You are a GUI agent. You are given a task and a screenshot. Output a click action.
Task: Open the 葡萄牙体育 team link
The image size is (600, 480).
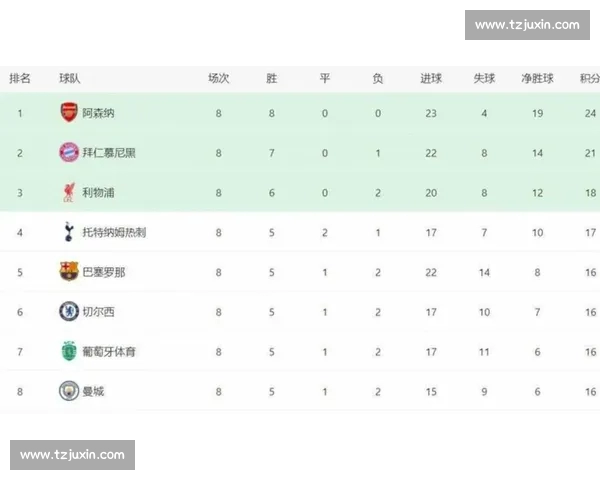tap(109, 351)
